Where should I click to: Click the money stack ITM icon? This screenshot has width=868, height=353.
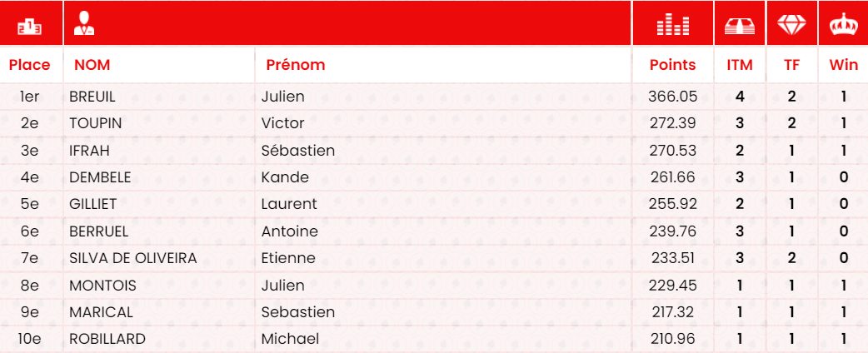click(740, 26)
